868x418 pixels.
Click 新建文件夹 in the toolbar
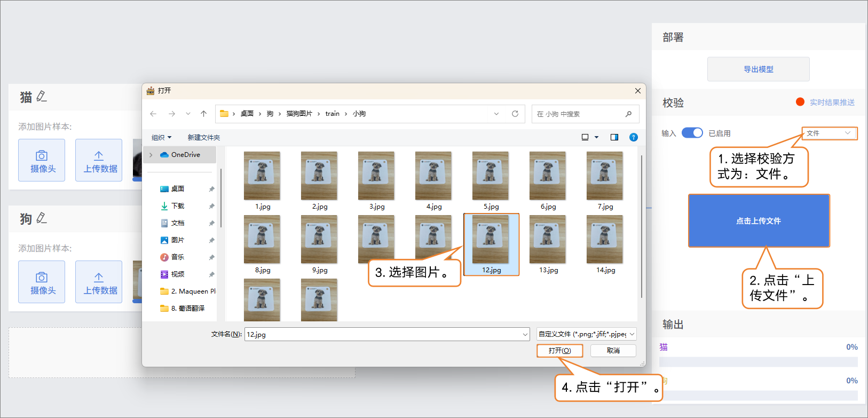(203, 138)
